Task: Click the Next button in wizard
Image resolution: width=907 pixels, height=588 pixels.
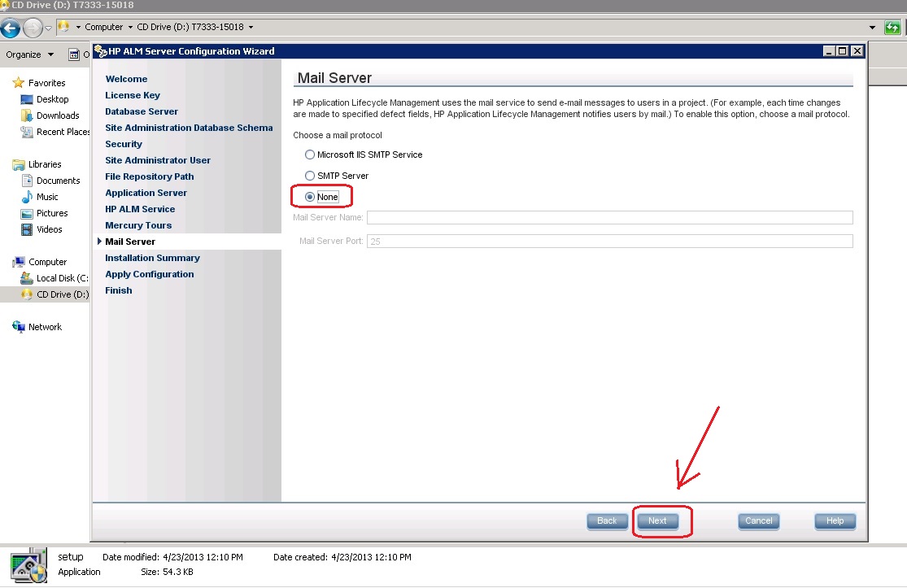Action: [657, 521]
